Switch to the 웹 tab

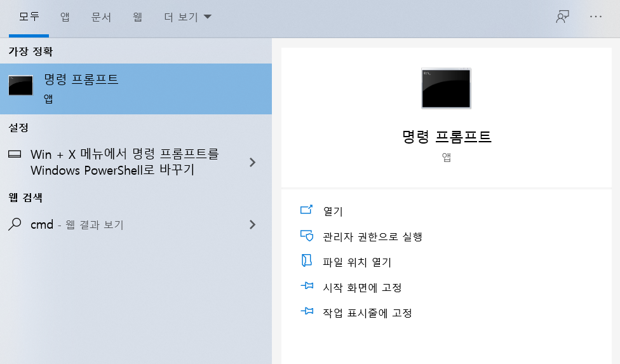coord(137,17)
